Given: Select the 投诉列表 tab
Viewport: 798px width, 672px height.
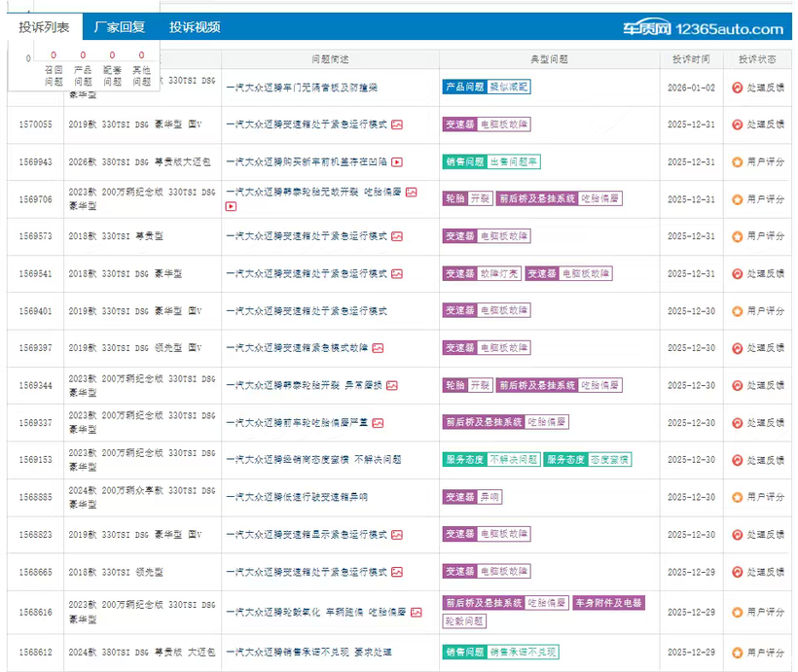Looking at the screenshot, I should coord(44,27).
